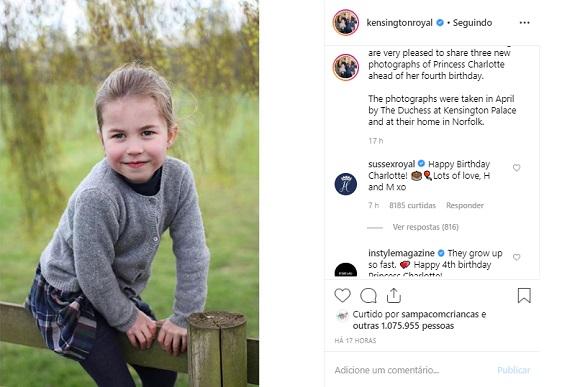
Task: Click the Seguindo following button
Action: click(472, 23)
